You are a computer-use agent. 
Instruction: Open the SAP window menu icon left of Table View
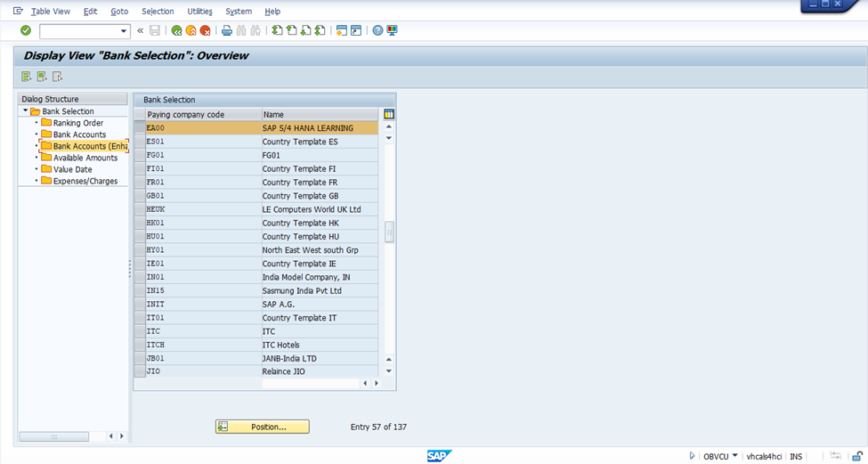[x=18, y=11]
